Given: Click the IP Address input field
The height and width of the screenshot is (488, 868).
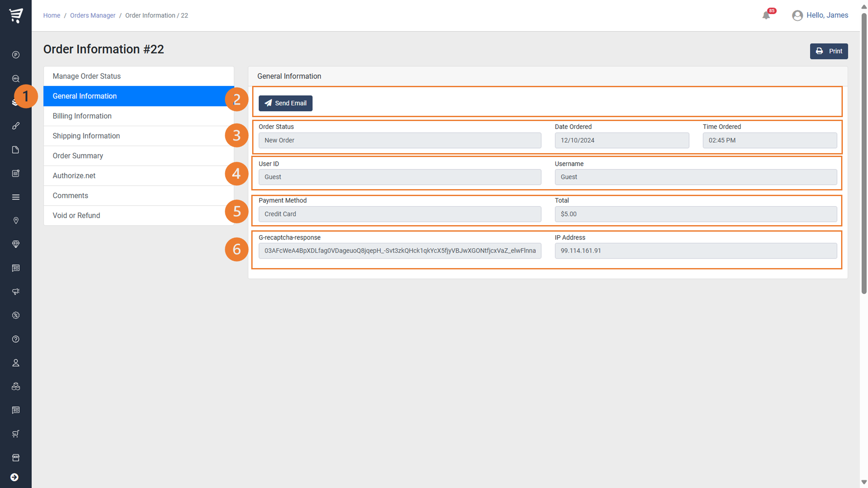Looking at the screenshot, I should coord(695,251).
